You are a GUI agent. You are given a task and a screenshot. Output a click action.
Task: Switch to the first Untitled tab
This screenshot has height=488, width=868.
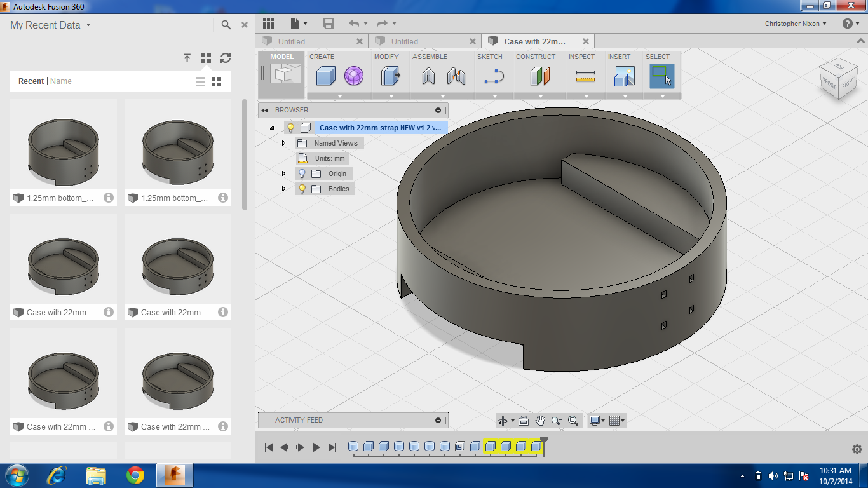tap(292, 41)
